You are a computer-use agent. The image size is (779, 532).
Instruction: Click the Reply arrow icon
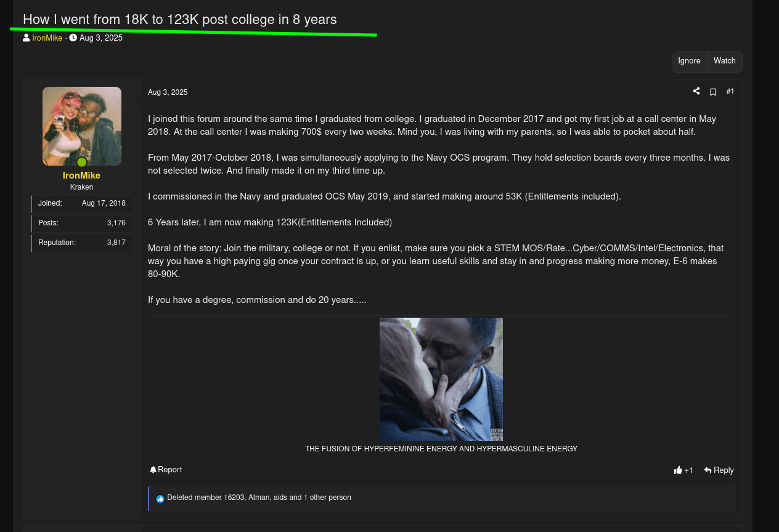[x=708, y=470]
